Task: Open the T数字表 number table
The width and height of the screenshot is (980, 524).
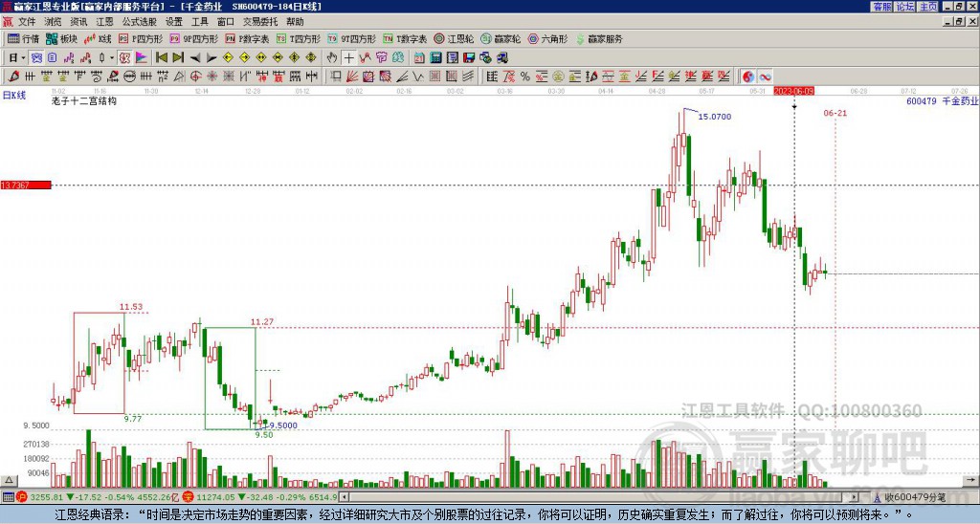Action: pos(405,38)
